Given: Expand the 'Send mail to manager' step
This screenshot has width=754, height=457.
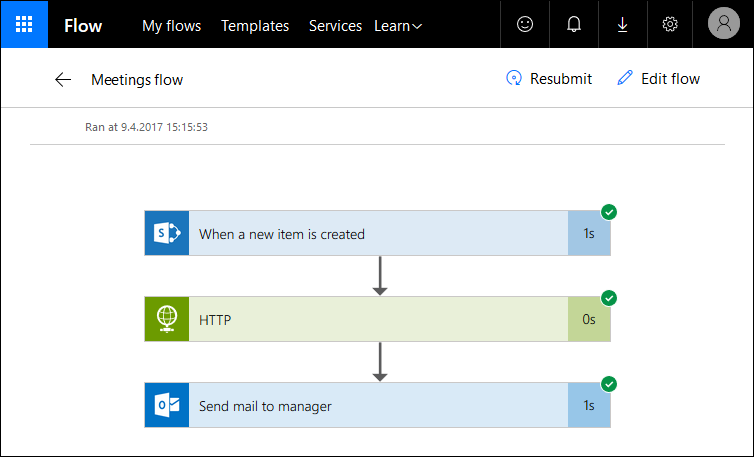Looking at the screenshot, I should [x=378, y=406].
